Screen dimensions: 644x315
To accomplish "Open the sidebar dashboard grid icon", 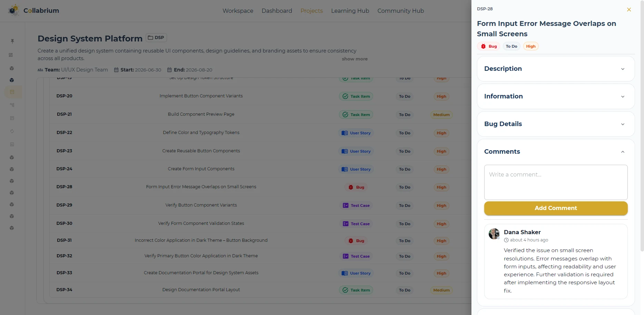I will [11, 55].
